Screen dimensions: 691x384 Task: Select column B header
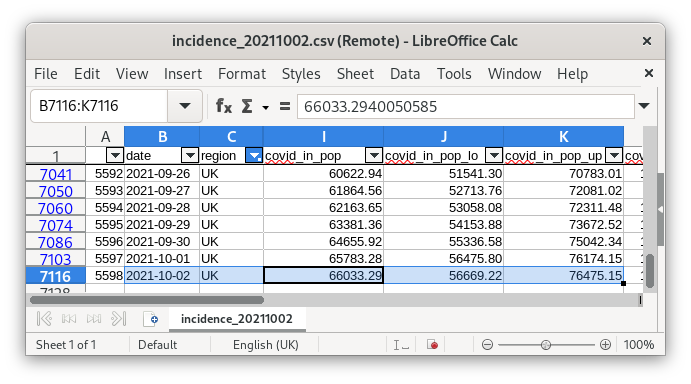tap(162, 136)
